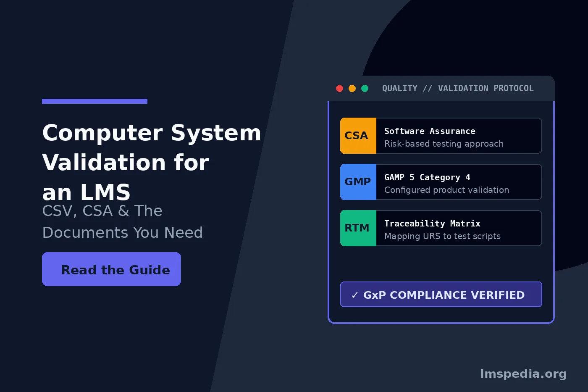Image resolution: width=588 pixels, height=392 pixels.
Task: Click the GxP COMPLIANCE VERIFIED banner
Action: click(x=441, y=294)
